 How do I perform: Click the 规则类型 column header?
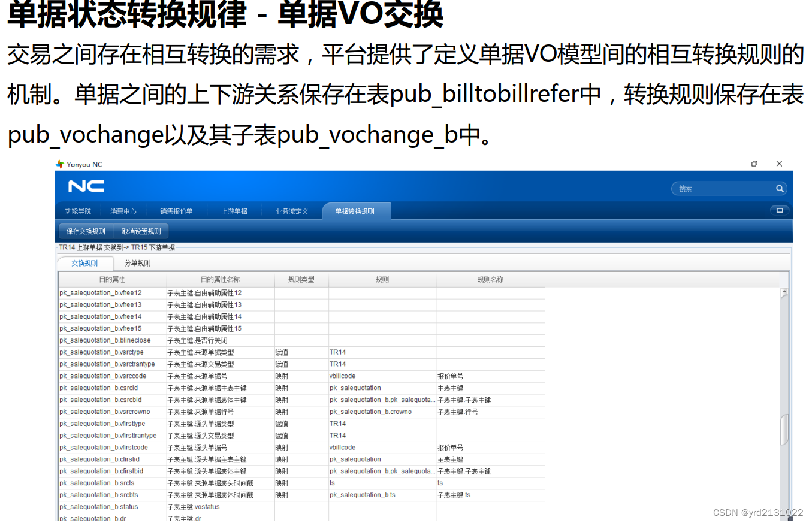coord(301,279)
